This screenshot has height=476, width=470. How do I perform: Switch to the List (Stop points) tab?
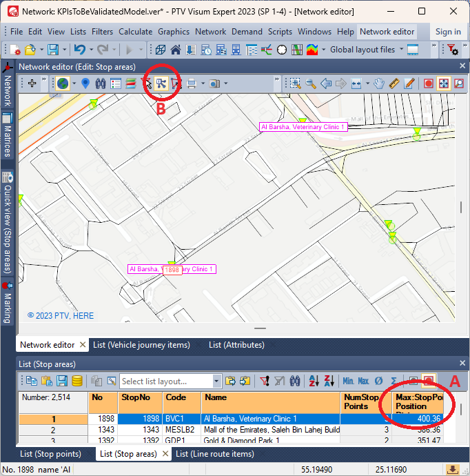pyautogui.click(x=50, y=454)
